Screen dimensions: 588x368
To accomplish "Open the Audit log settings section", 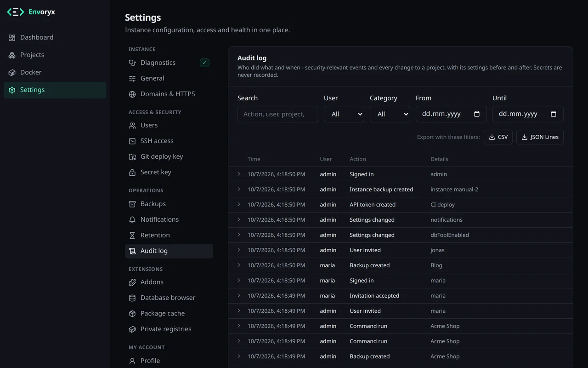I will pyautogui.click(x=169, y=251).
